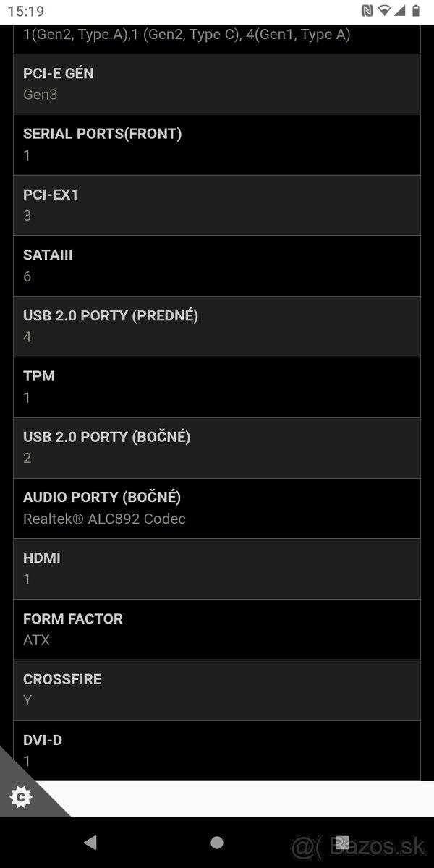This screenshot has height=868, width=434.
Task: Select the HDMI specification row
Action: 217,569
